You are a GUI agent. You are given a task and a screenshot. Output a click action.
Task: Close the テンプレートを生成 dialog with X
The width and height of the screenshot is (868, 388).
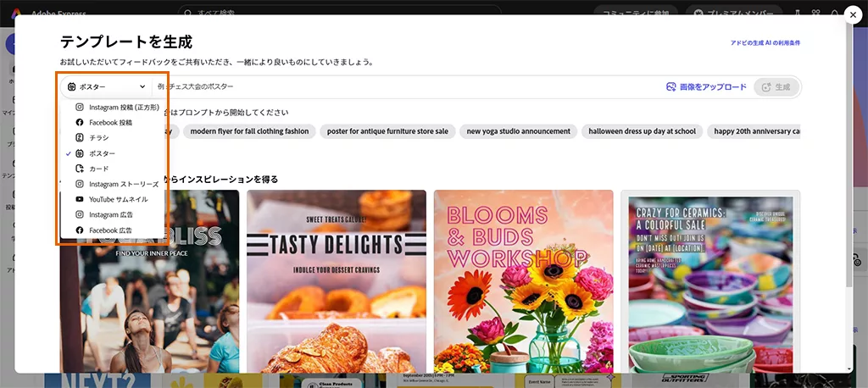pos(854,16)
